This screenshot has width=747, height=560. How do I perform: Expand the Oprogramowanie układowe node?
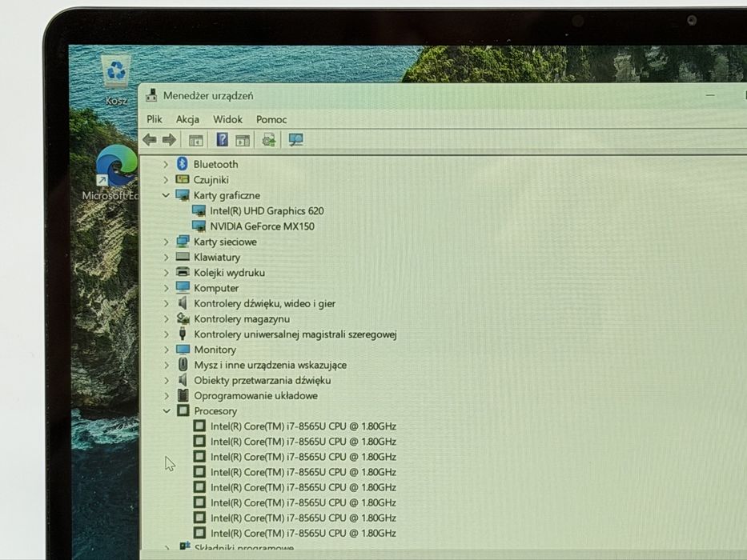pyautogui.click(x=167, y=396)
